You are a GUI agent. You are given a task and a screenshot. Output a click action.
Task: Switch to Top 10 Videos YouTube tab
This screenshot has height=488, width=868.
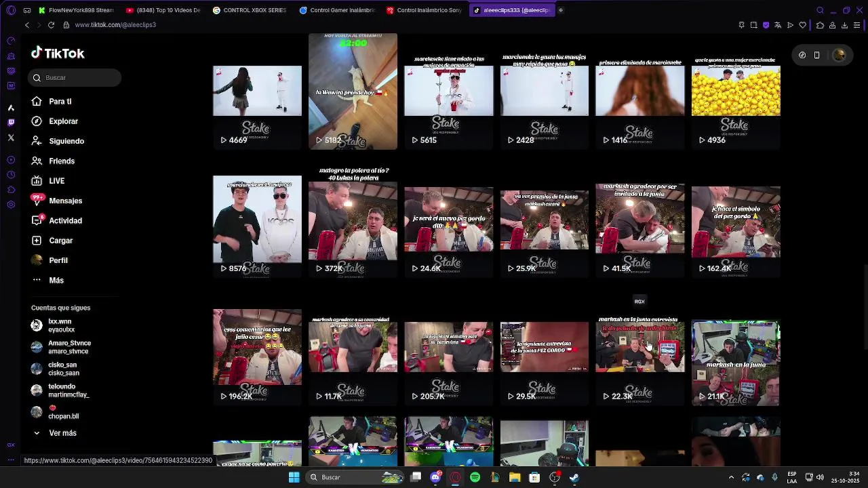163,10
